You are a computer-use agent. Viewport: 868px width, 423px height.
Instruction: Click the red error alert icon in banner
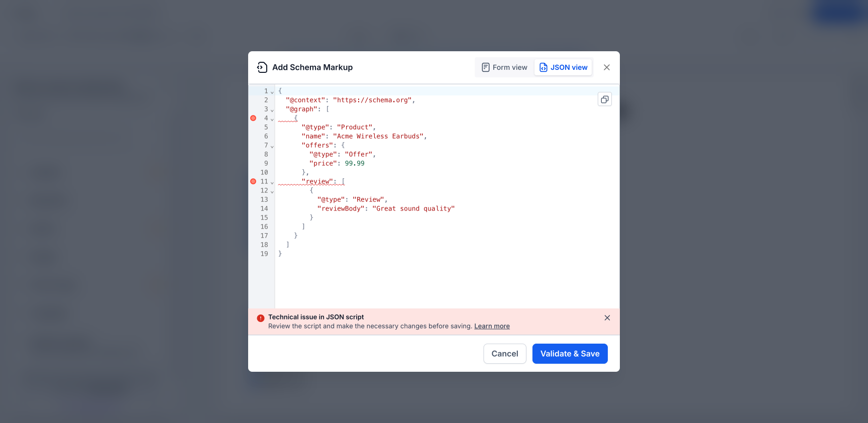pos(261,318)
